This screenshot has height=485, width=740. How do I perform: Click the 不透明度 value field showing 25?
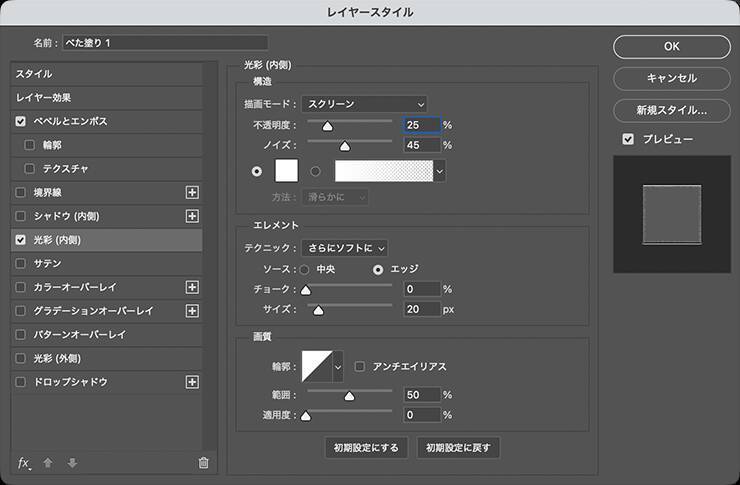422,125
